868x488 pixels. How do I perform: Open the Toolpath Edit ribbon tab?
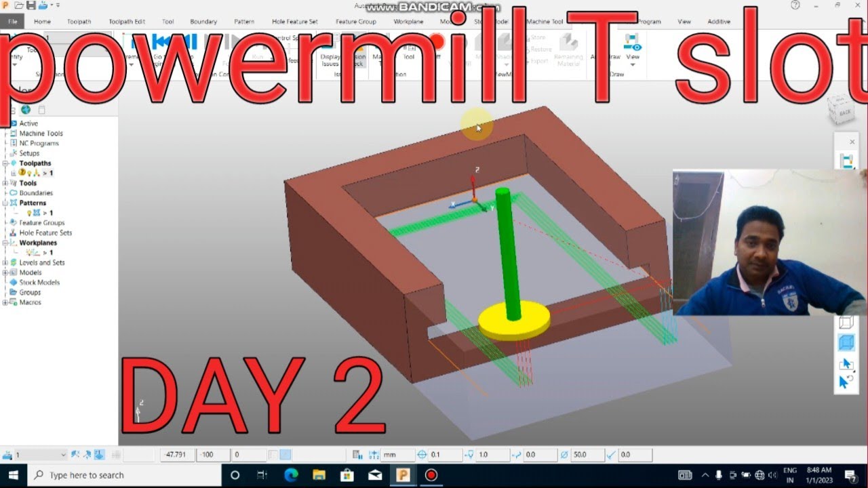click(x=127, y=22)
